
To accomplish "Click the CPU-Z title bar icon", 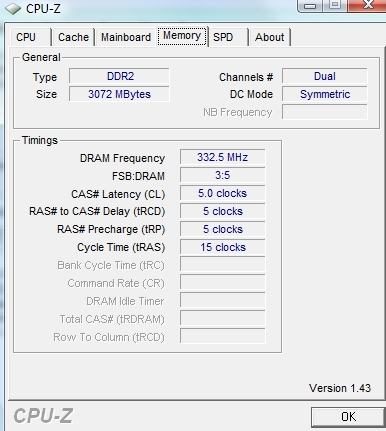I will click(13, 9).
